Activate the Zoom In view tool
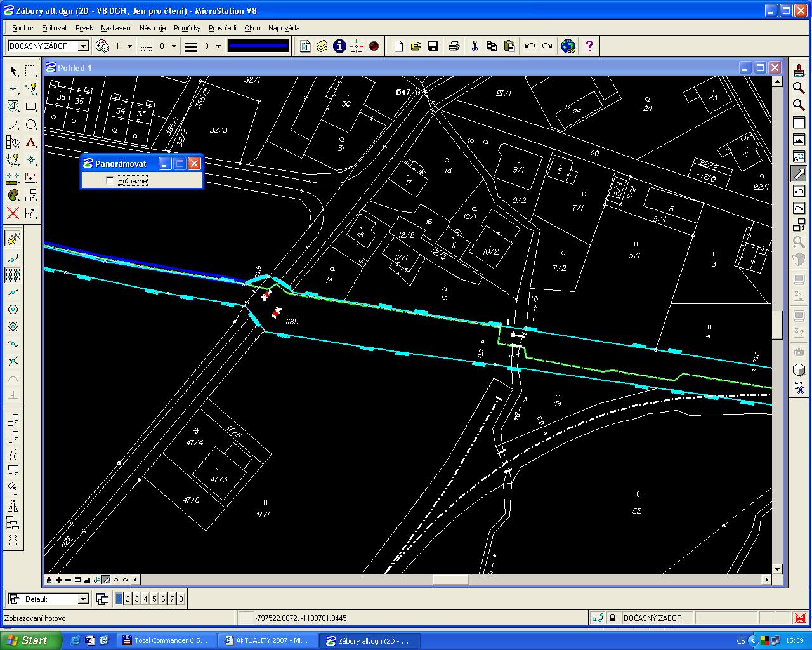 tap(799, 88)
